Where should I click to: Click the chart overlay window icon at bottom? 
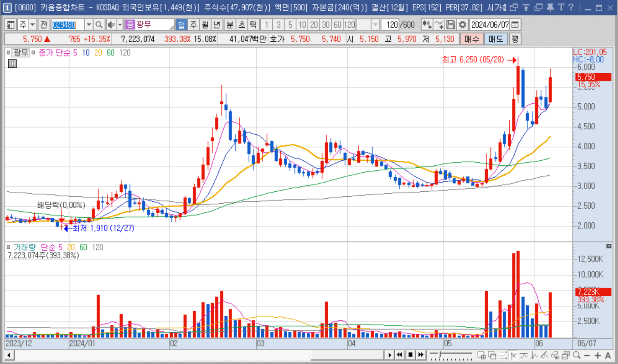pyautogui.click(x=492, y=355)
